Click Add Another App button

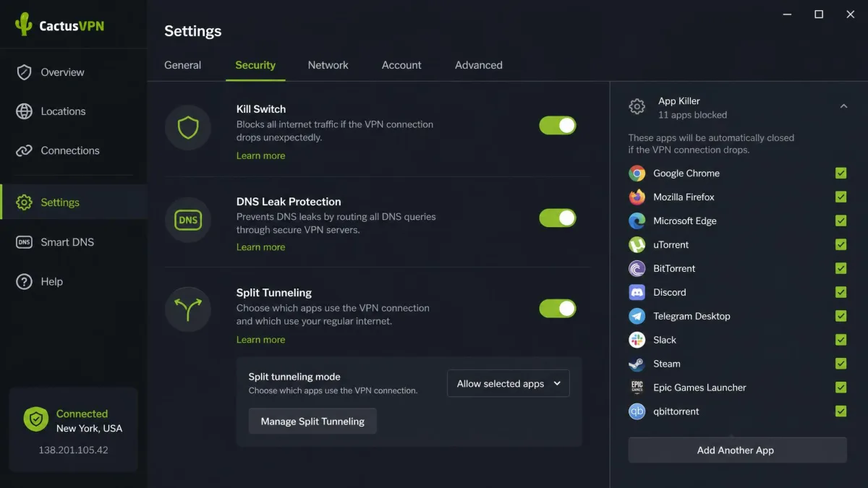737,450
